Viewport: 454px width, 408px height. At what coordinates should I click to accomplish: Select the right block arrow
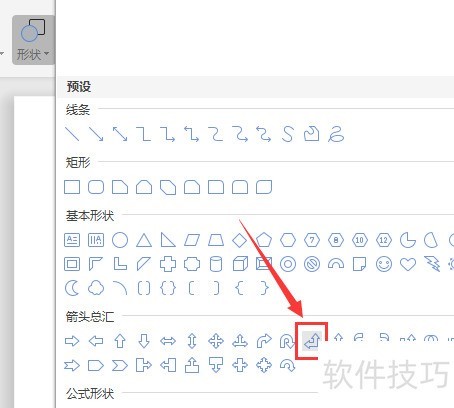tap(72, 341)
